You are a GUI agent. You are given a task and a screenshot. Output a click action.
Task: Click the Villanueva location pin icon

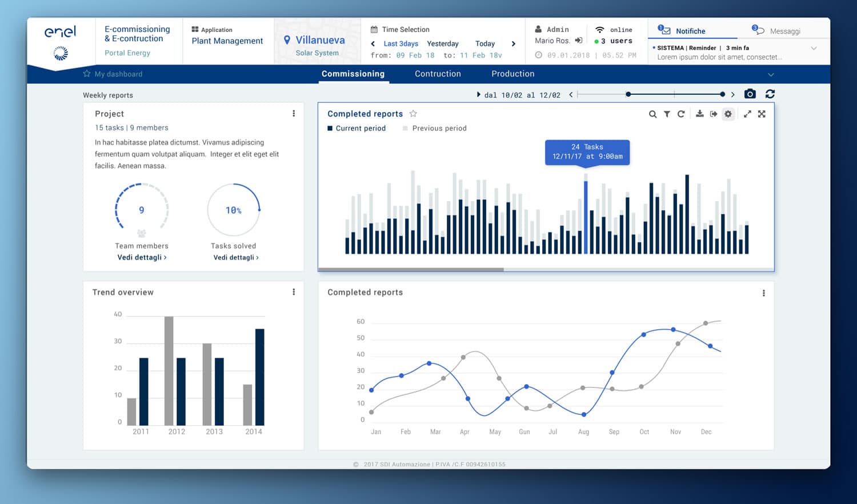[x=287, y=40]
